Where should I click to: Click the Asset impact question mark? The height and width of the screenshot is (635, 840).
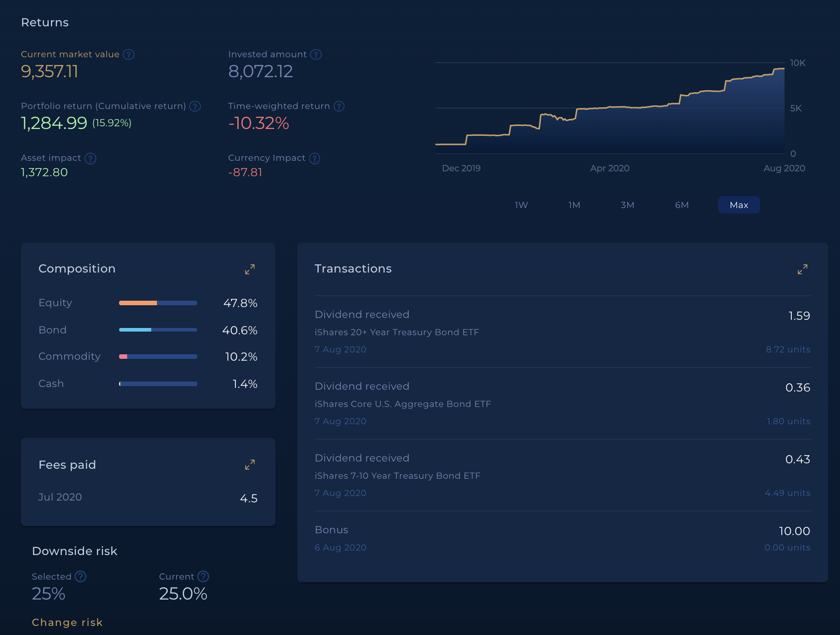click(90, 159)
